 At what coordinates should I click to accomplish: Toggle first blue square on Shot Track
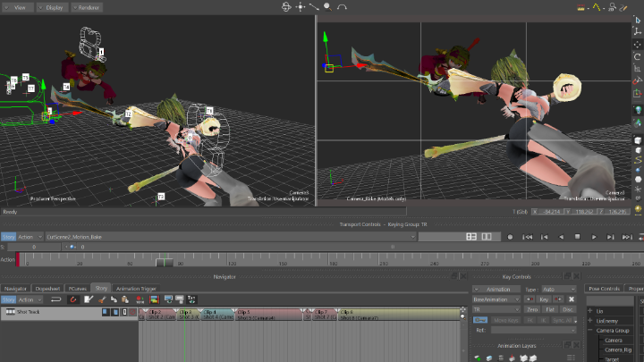coord(106,312)
